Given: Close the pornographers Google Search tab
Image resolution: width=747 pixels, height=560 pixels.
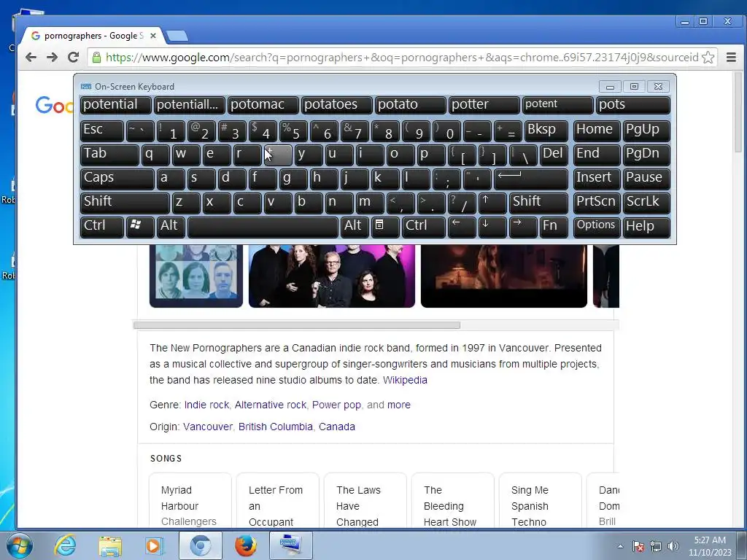Looking at the screenshot, I should click(153, 36).
